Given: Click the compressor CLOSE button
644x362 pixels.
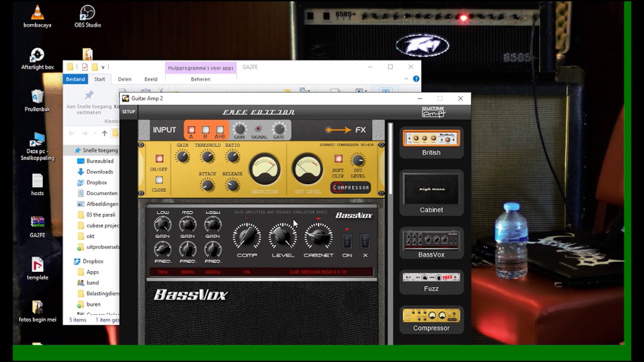Looking at the screenshot, I should click(159, 180).
